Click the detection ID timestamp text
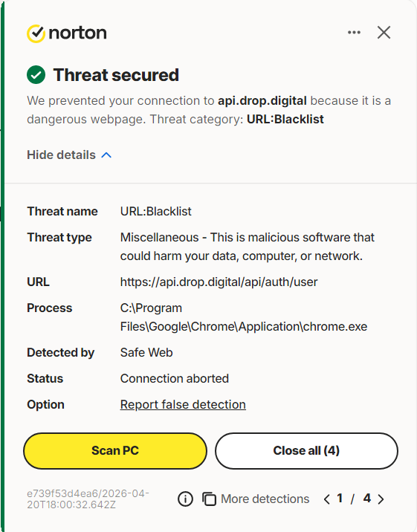This screenshot has height=532, width=417. [88, 499]
